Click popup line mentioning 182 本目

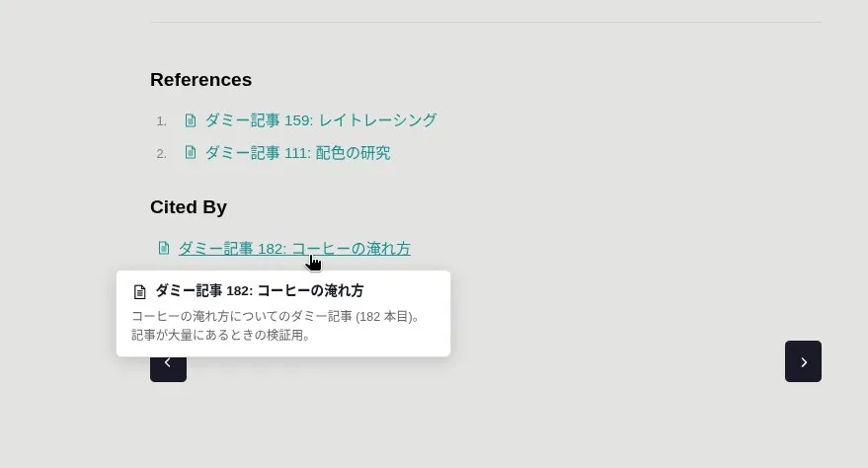coord(277,316)
